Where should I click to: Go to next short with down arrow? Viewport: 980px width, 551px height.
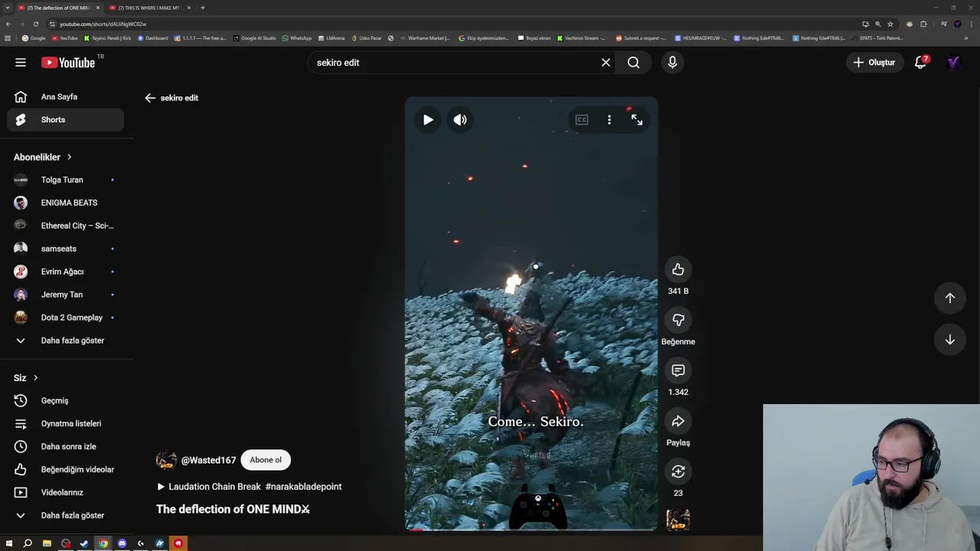tap(950, 340)
